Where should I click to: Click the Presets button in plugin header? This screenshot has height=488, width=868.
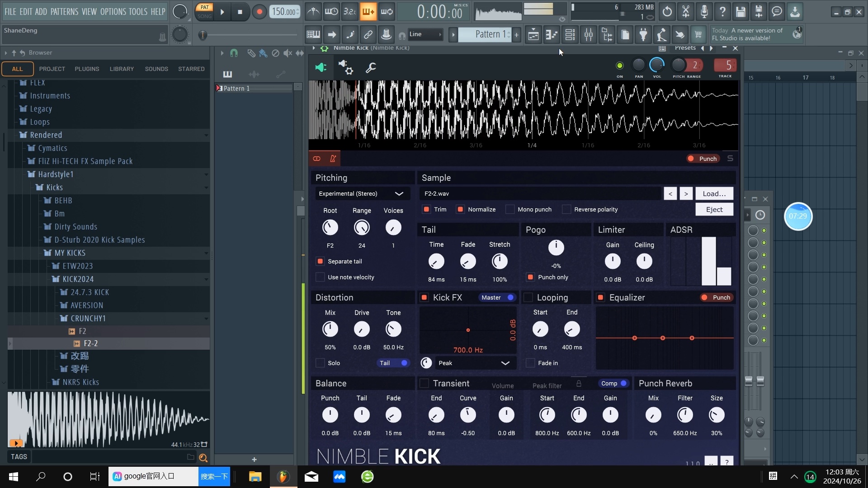pos(685,48)
